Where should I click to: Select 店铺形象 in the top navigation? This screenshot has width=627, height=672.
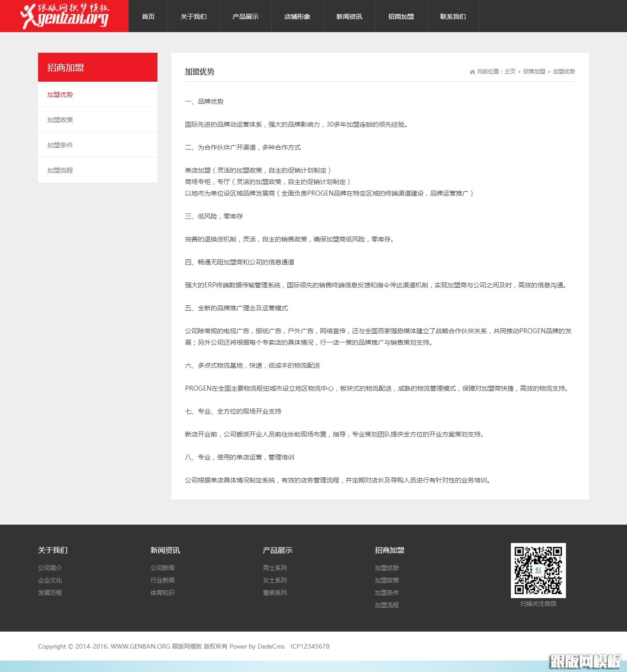click(x=297, y=17)
